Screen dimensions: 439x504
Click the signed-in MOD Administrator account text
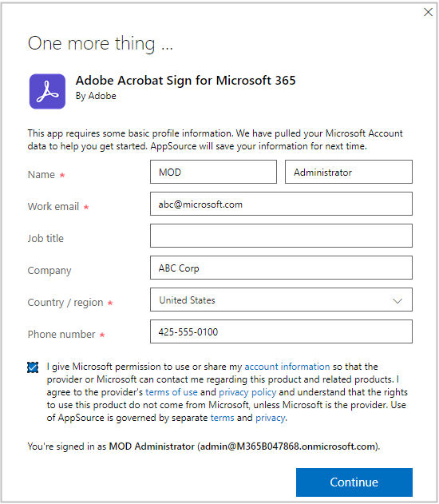click(152, 446)
